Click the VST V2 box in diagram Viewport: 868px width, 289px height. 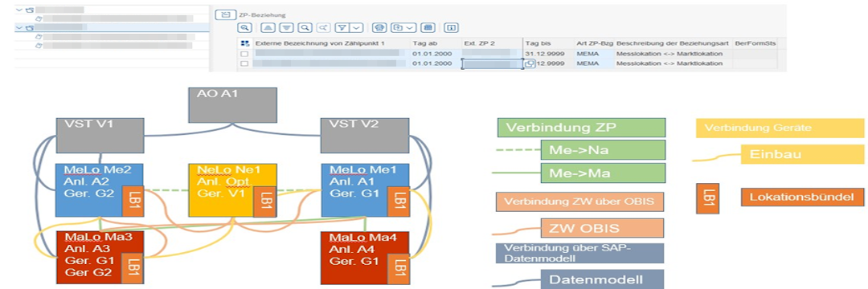pyautogui.click(x=366, y=136)
